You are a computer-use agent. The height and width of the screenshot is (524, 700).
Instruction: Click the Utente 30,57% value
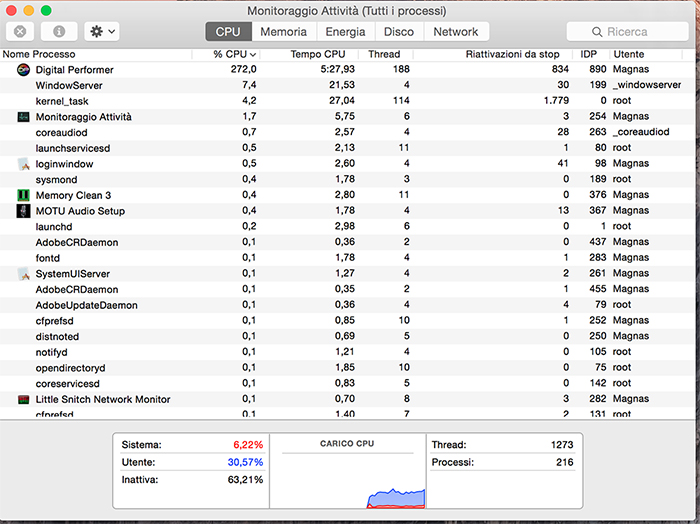[245, 462]
